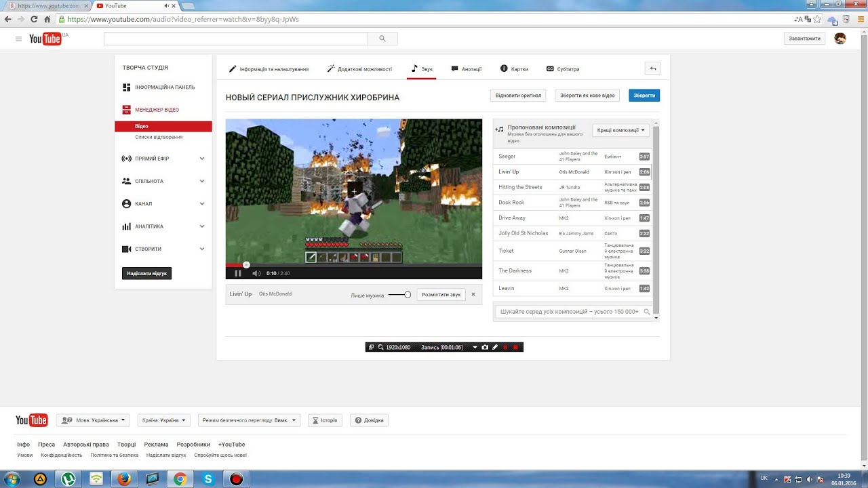Open the Мова: Українська language dropdown

point(93,420)
